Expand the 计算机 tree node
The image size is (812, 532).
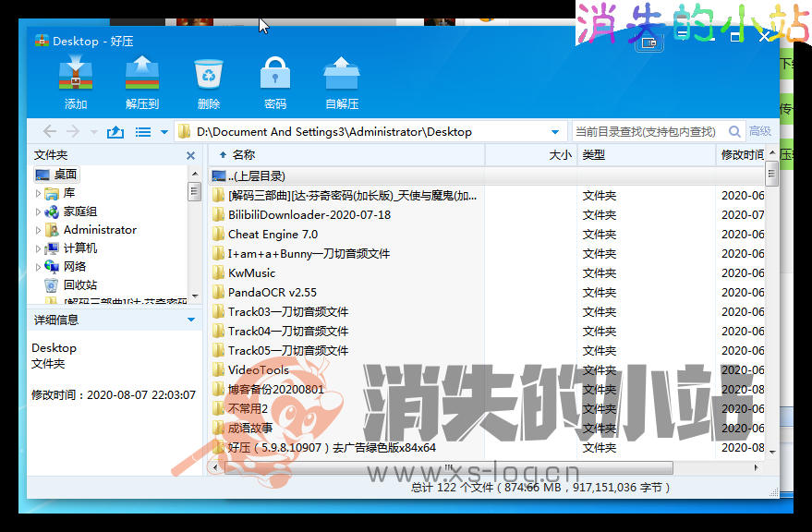coord(38,248)
